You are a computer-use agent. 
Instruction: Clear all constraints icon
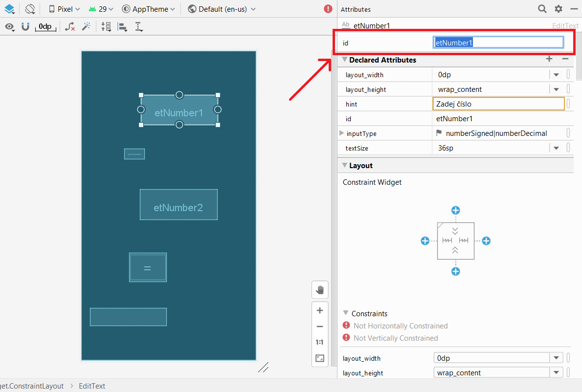[70, 27]
